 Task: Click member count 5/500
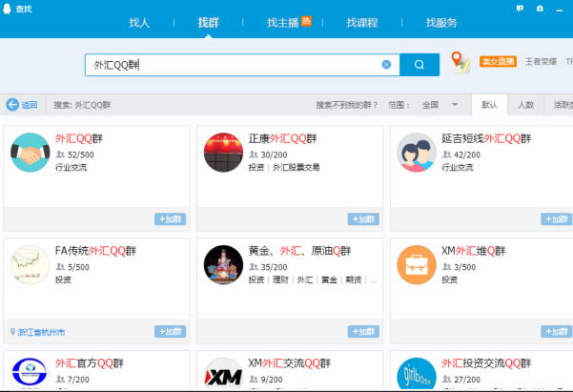click(78, 267)
